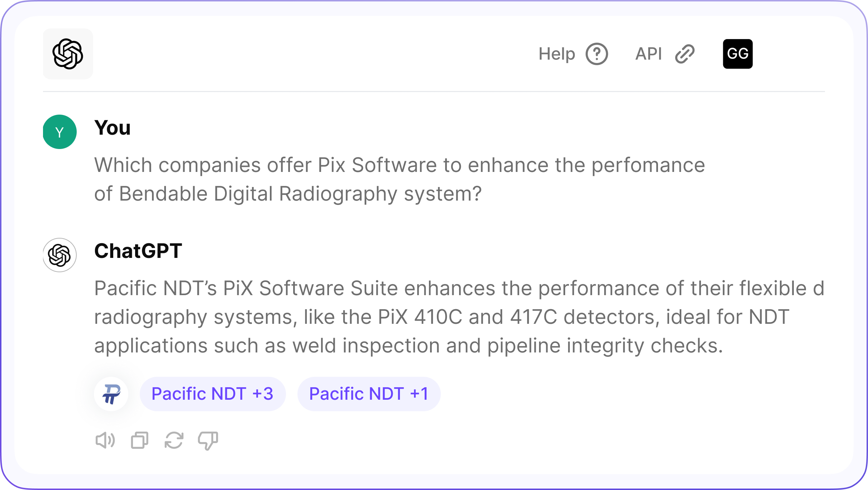This screenshot has height=490, width=868.
Task: Click the ChatGPT sender name heading
Action: click(x=138, y=251)
